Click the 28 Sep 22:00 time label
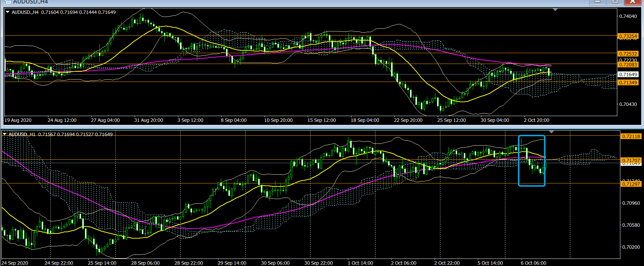 (189, 263)
